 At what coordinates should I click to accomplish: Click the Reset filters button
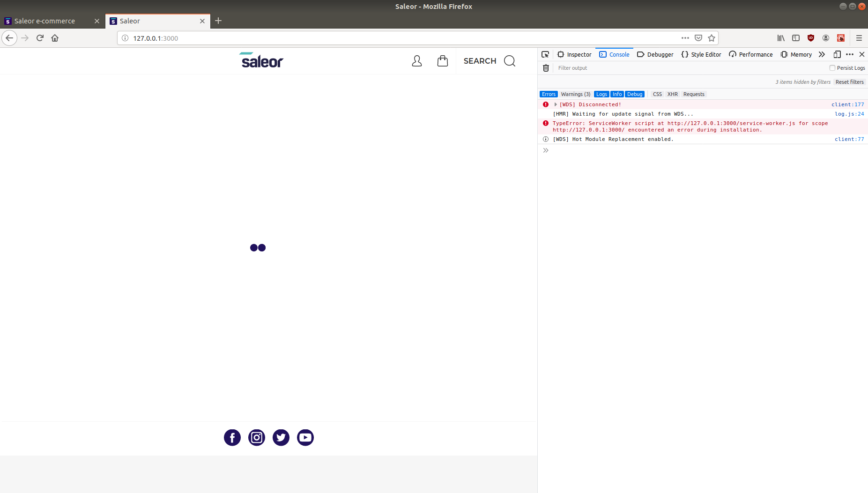(x=849, y=81)
